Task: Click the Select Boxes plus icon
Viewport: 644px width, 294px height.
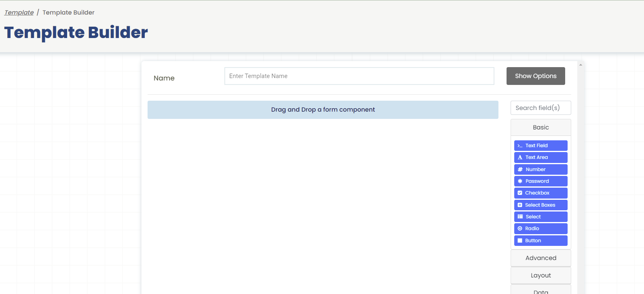Action: coord(520,205)
